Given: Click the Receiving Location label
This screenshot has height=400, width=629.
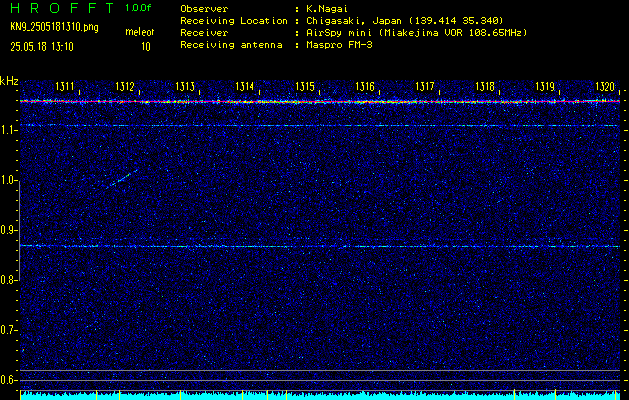Looking at the screenshot, I should [234, 21].
